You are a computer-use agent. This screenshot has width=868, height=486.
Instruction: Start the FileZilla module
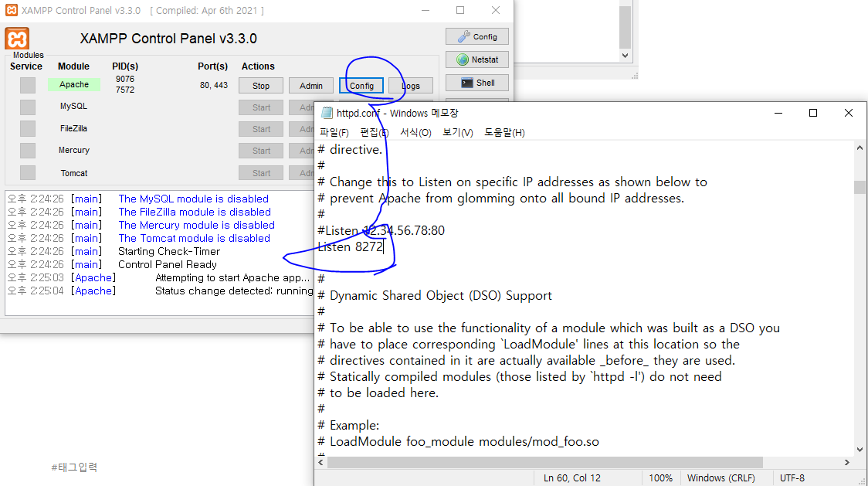pos(261,128)
